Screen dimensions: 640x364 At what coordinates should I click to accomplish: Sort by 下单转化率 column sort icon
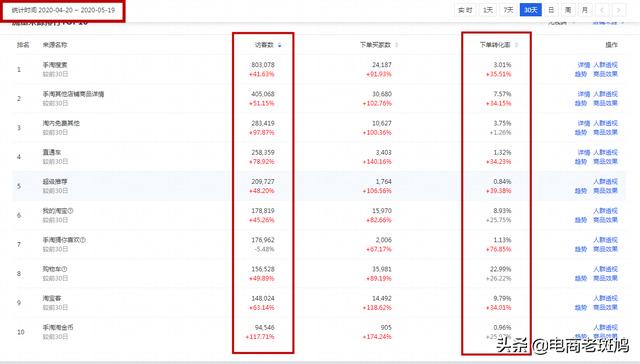click(516, 45)
